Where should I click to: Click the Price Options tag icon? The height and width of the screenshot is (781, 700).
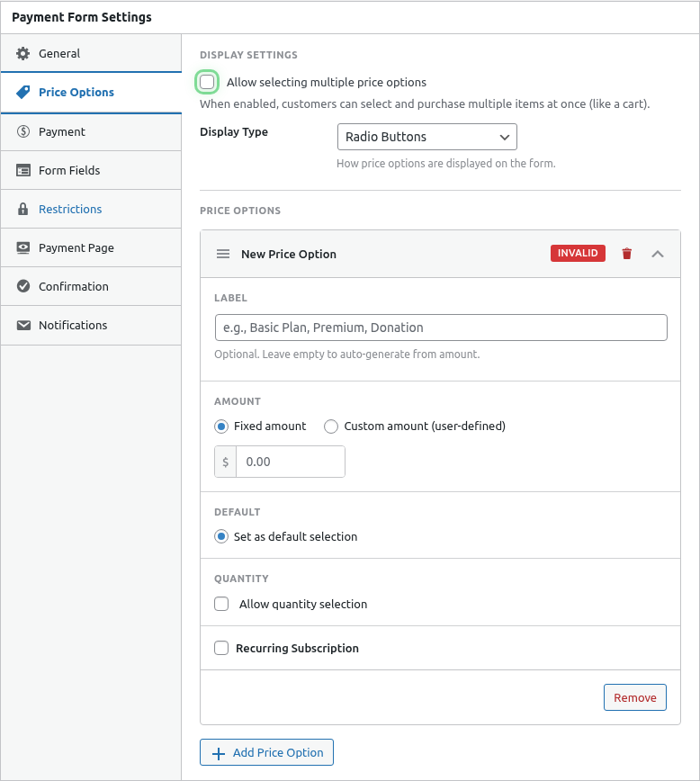pyautogui.click(x=23, y=93)
